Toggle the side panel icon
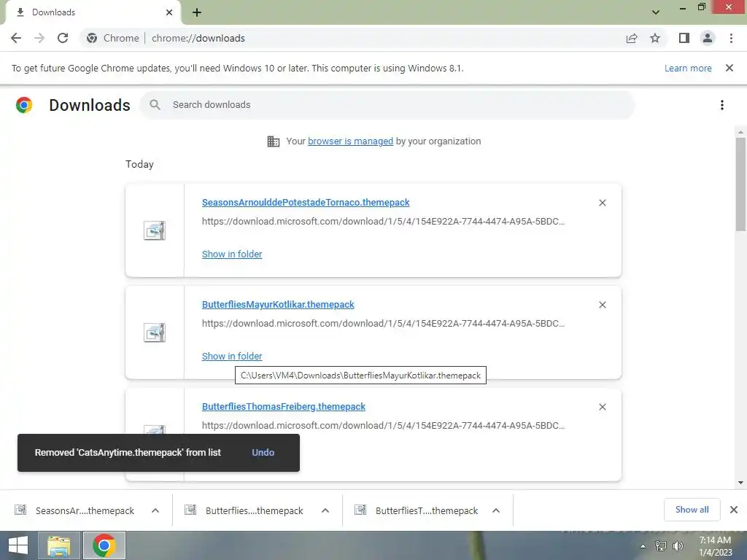Image resolution: width=747 pixels, height=560 pixels. pos(684,38)
